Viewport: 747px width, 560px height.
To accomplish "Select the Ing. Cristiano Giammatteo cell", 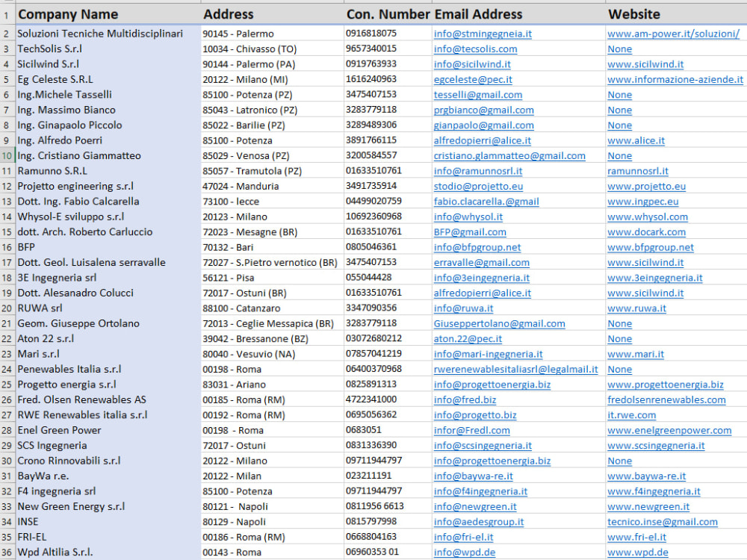I will (108, 156).
